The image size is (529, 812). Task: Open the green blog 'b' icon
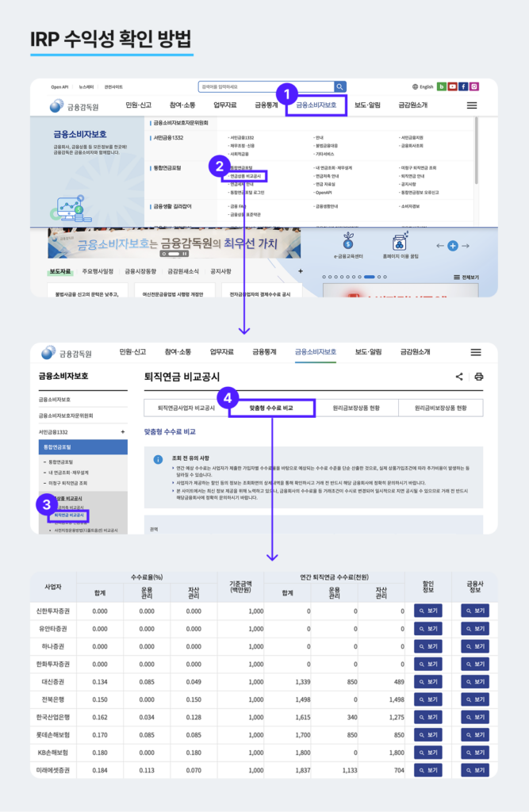[442, 86]
